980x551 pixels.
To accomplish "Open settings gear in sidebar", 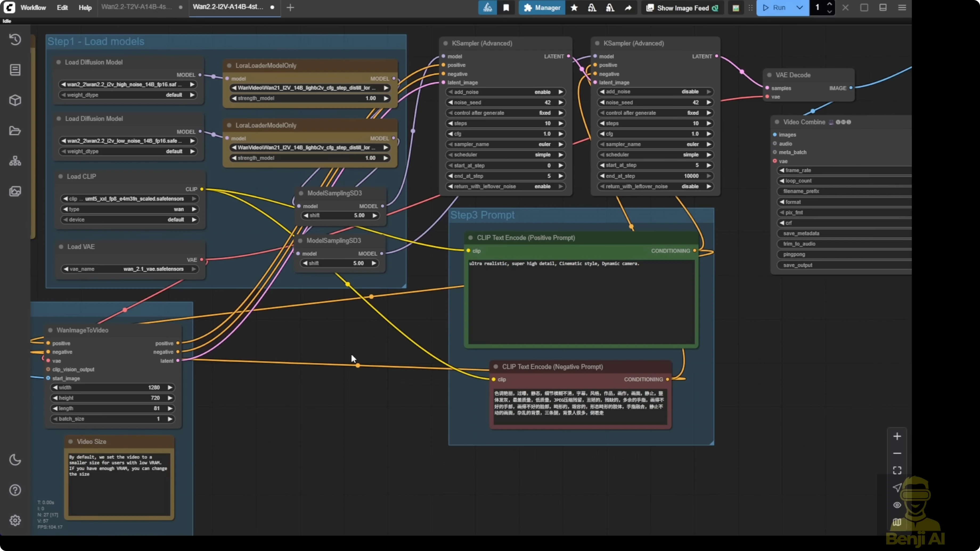I will 15,520.
